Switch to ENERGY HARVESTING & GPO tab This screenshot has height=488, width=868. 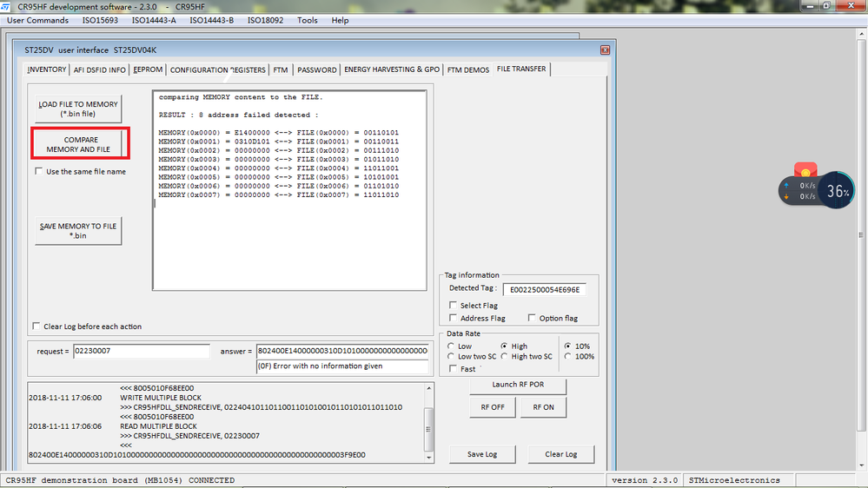pyautogui.click(x=392, y=69)
